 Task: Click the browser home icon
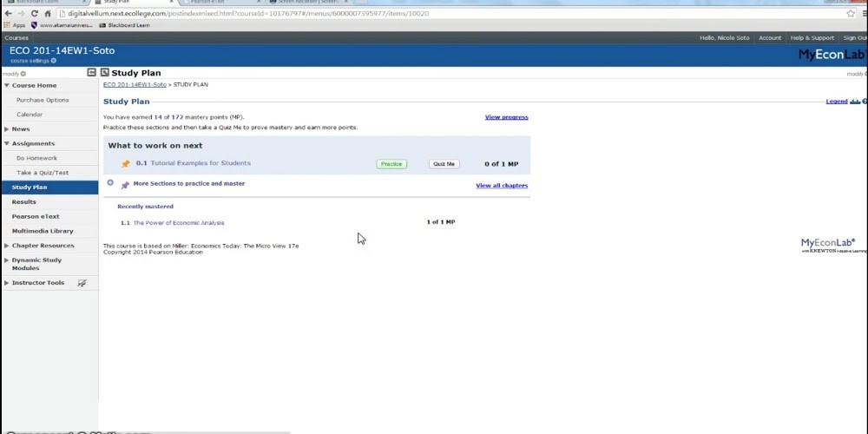(48, 14)
